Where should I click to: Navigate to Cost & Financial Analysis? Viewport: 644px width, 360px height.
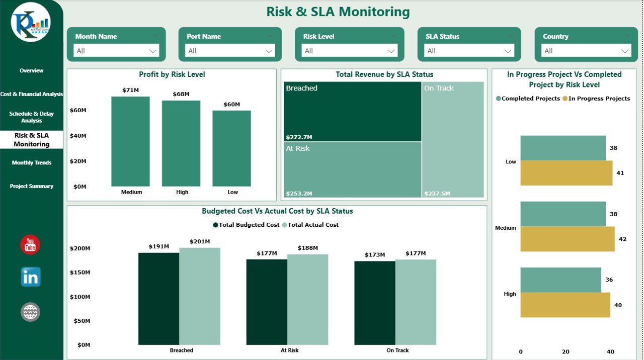pos(31,94)
